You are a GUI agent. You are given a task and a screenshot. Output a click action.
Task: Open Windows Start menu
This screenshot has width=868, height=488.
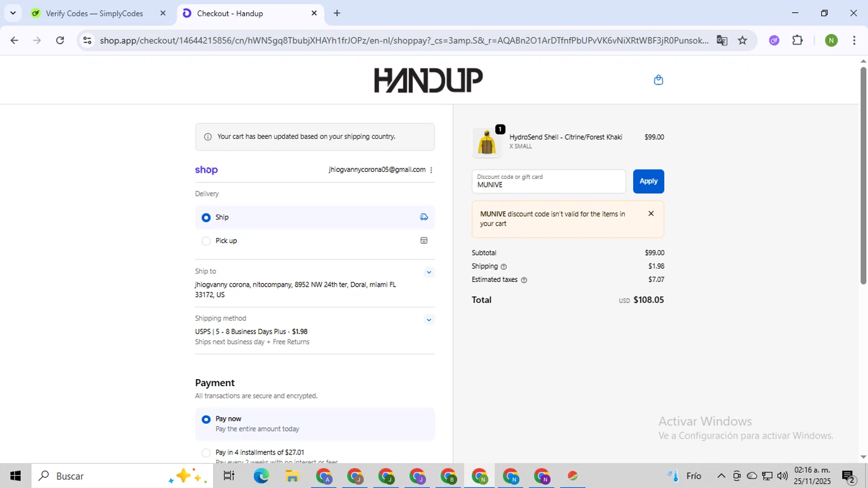tap(16, 476)
